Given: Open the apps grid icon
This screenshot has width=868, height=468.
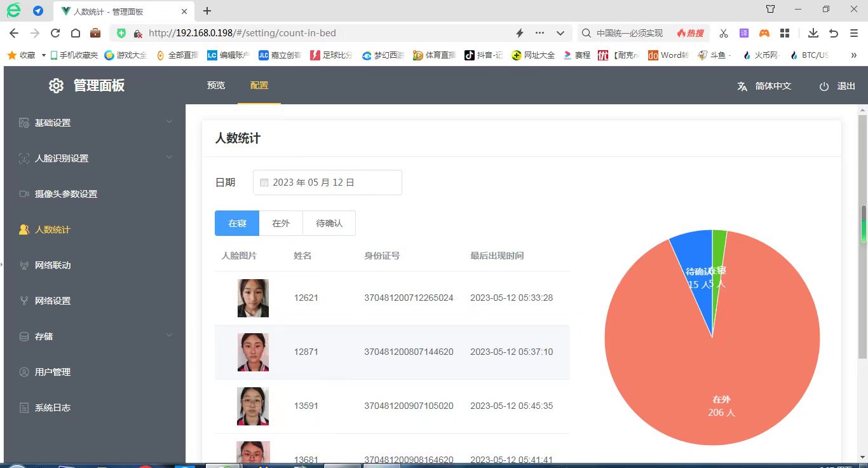Looking at the screenshot, I should (x=785, y=33).
